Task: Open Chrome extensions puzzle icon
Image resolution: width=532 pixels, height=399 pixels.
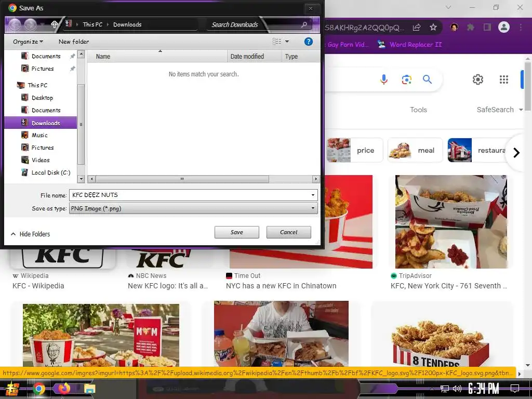Action: click(x=471, y=27)
